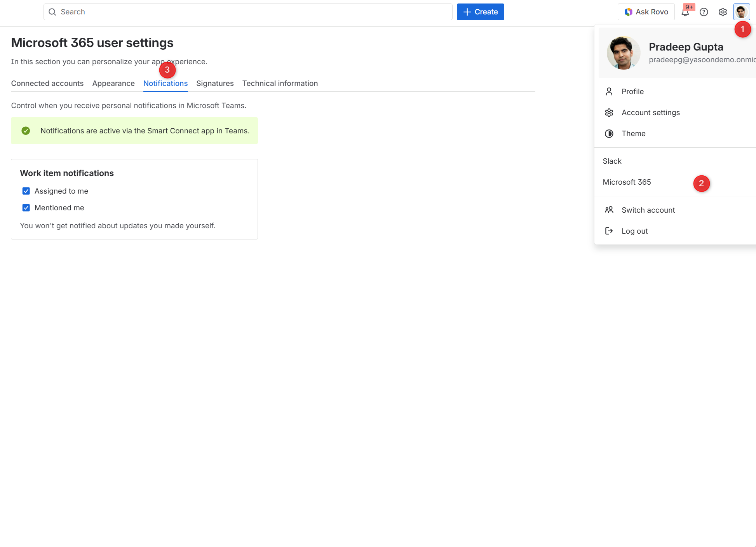
Task: Click the Ask Rovo button
Action: (646, 12)
